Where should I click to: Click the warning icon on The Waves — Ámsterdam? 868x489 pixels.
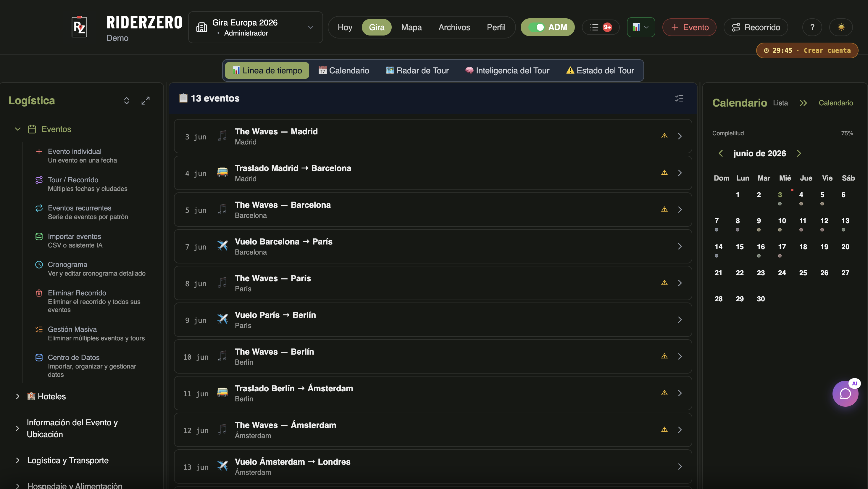[x=664, y=430]
